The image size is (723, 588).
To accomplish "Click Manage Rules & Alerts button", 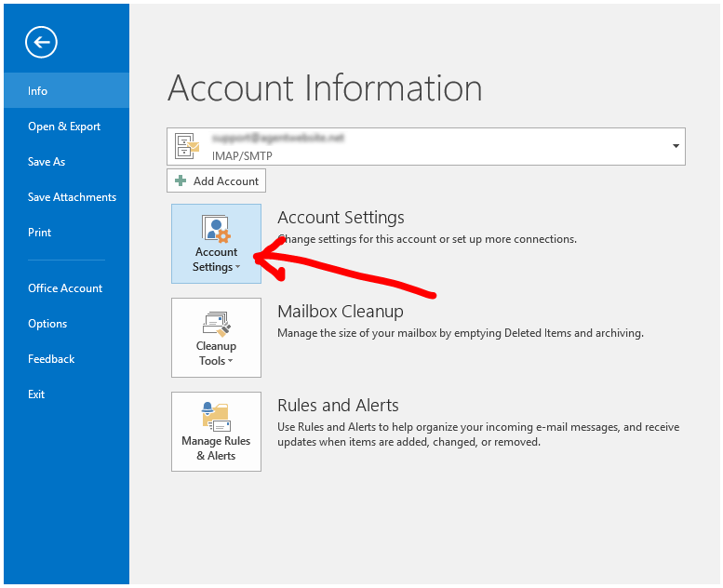I will [216, 432].
